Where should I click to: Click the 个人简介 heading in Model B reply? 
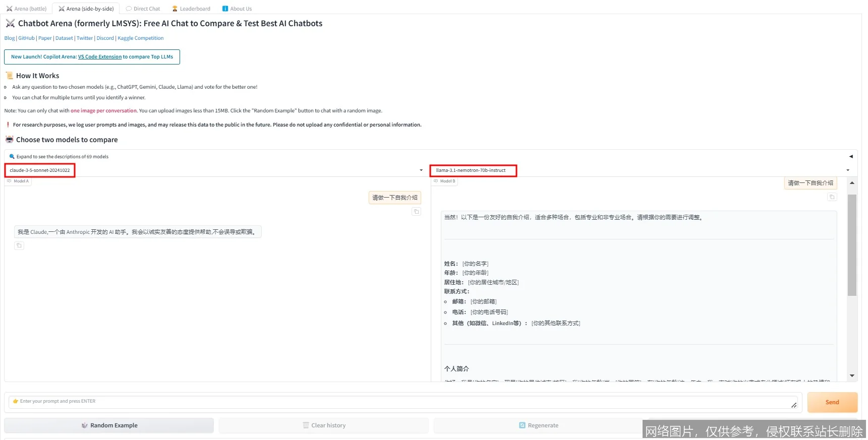click(x=456, y=369)
